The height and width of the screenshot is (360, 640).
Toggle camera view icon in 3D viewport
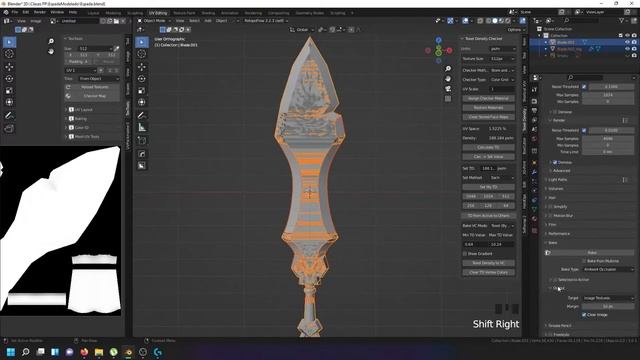(448, 89)
